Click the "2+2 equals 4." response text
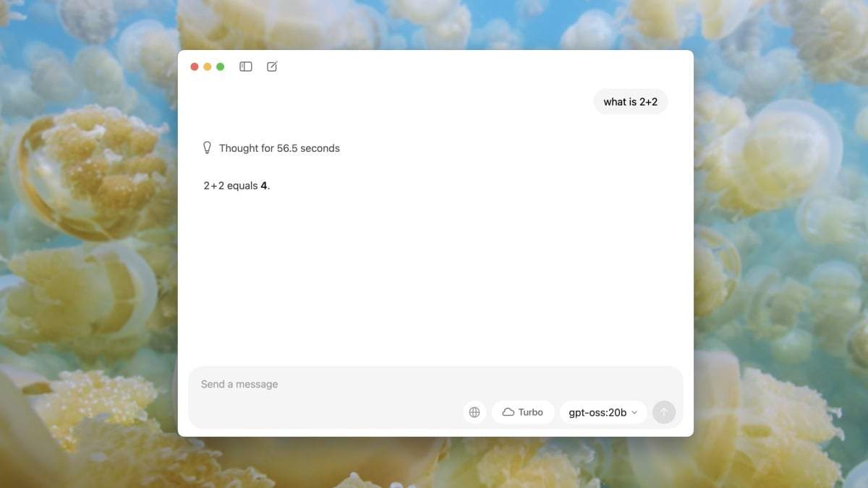The width and height of the screenshot is (868, 488). pyautogui.click(x=231, y=186)
